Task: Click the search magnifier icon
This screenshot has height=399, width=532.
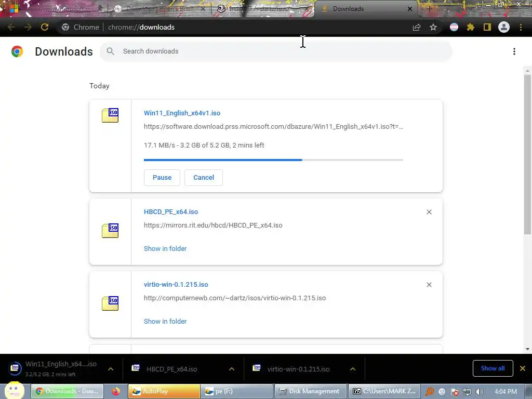Action: (110, 51)
